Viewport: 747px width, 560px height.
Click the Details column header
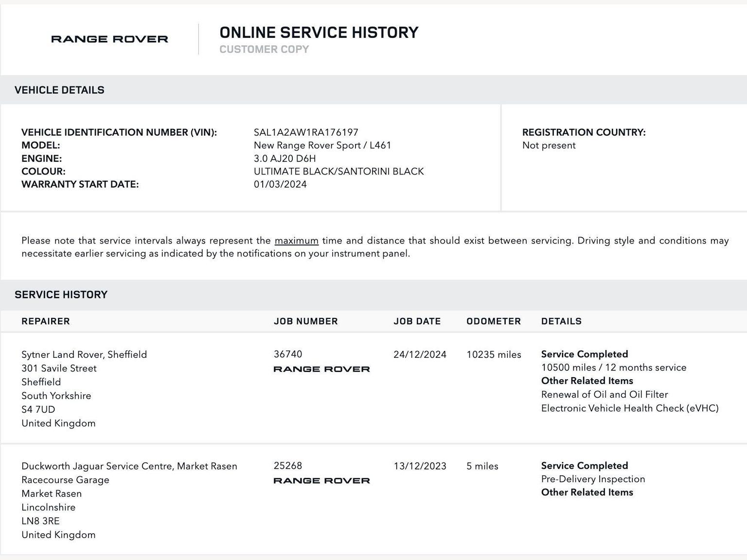click(561, 321)
